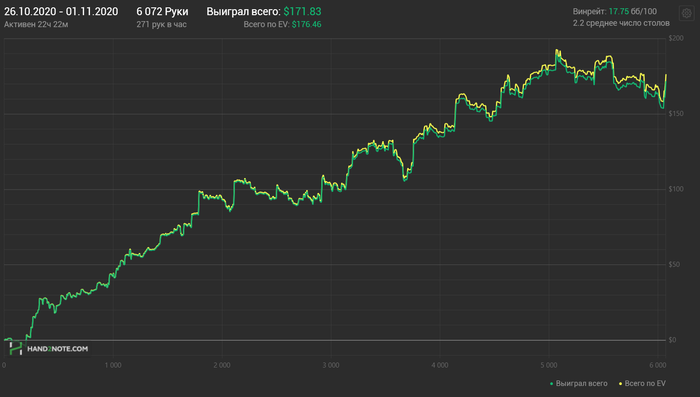This screenshot has height=397, width=700.
Task: Click the 4 000 x-axis label
Action: pos(440,366)
